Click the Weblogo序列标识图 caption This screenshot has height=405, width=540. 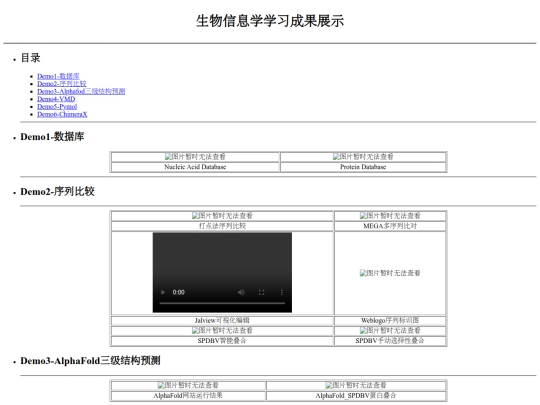pyautogui.click(x=390, y=320)
